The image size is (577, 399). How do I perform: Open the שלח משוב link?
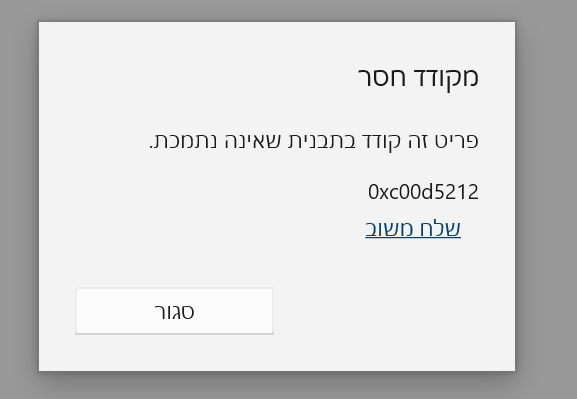(413, 229)
